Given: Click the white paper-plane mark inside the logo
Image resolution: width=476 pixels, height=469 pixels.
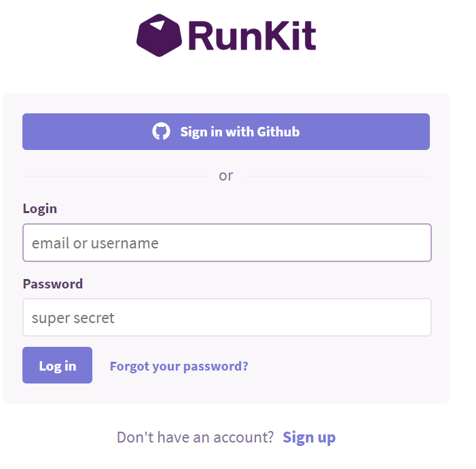Looking at the screenshot, I should (158, 25).
